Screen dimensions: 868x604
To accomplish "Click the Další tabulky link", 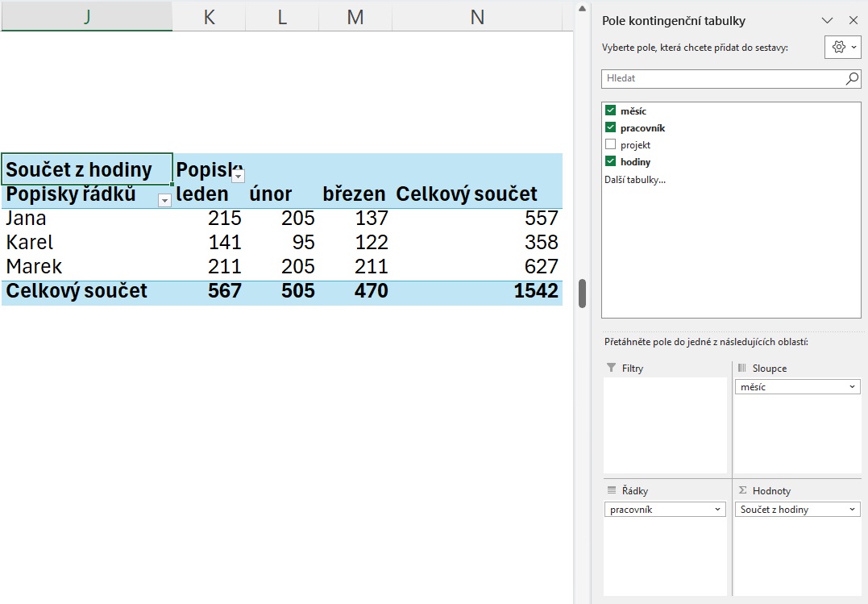I will 635,180.
